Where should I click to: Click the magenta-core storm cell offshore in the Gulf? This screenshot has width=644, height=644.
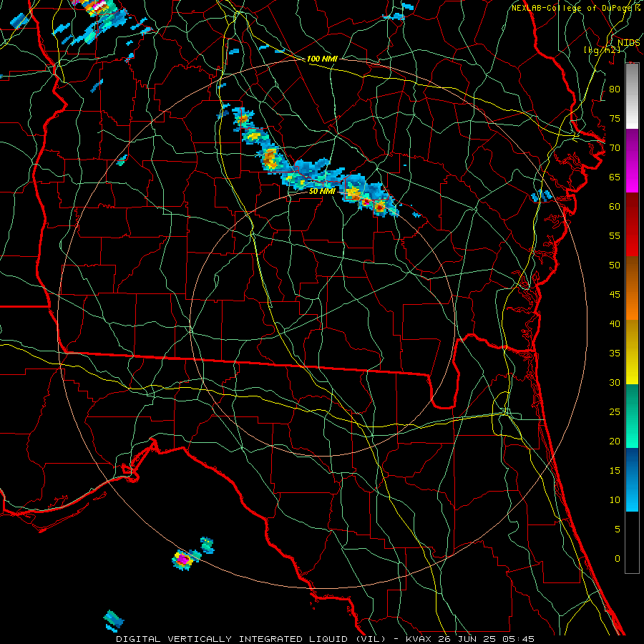[183, 560]
